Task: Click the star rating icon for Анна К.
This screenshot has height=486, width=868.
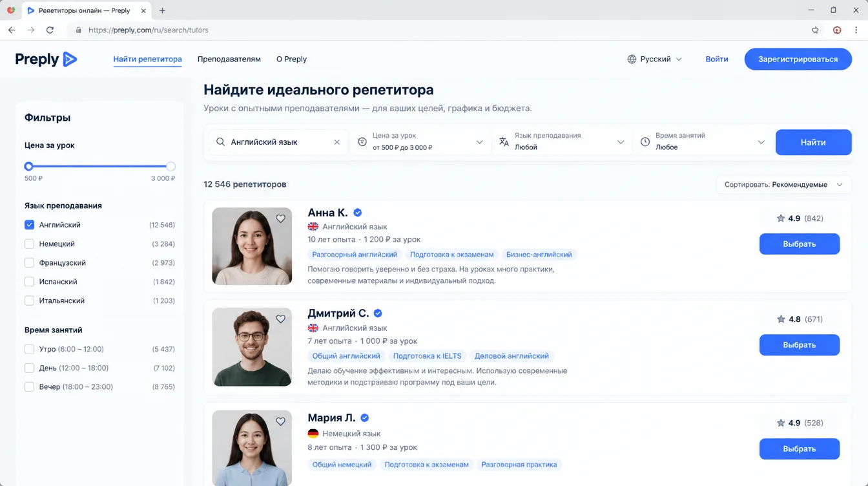Action: point(781,218)
